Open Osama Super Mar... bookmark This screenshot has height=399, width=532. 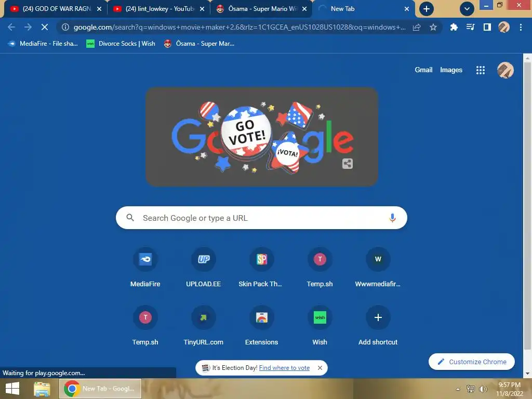199,44
